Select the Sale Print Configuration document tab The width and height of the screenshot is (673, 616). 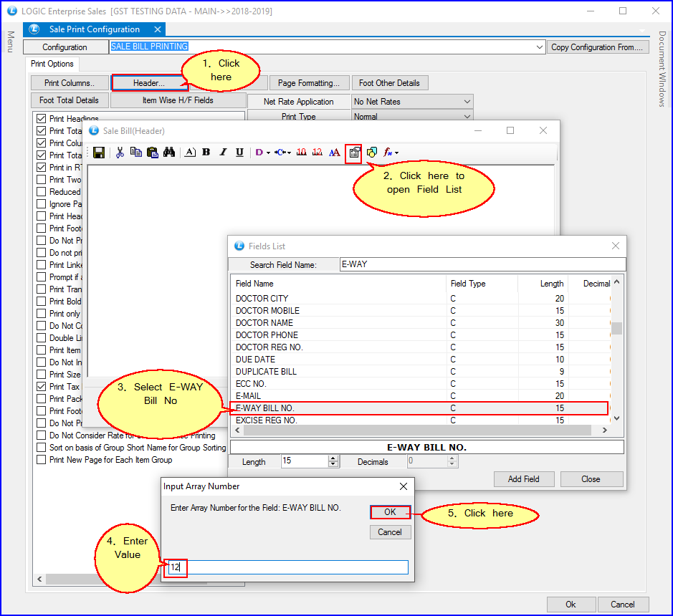[94, 29]
